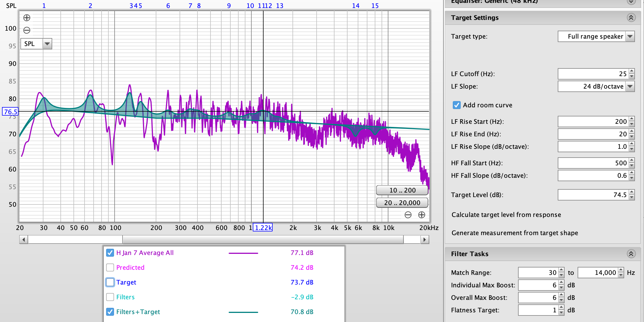Toggle the Add room curve checkbox
Screen dimensions: 644x322
(456, 105)
